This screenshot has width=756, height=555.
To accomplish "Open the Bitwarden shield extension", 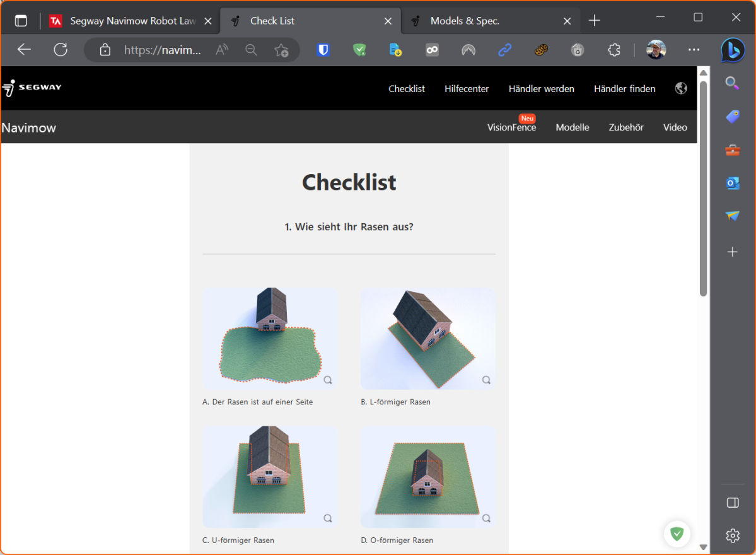I will [x=323, y=50].
